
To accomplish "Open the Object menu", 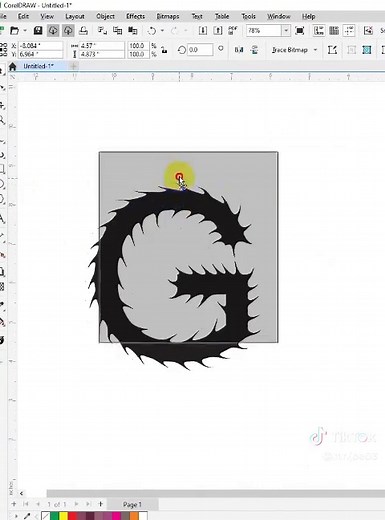I will coord(105,16).
